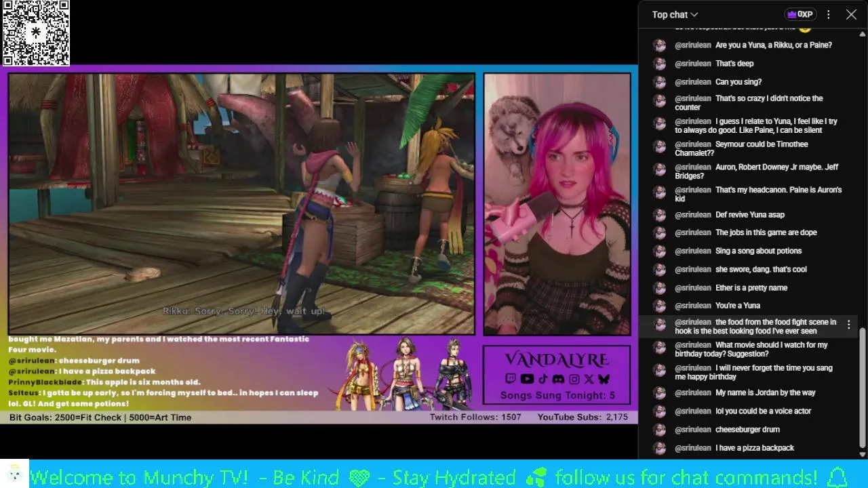
Task: Click the PrinnyBlackblade overlay chat message
Action: click(x=104, y=382)
